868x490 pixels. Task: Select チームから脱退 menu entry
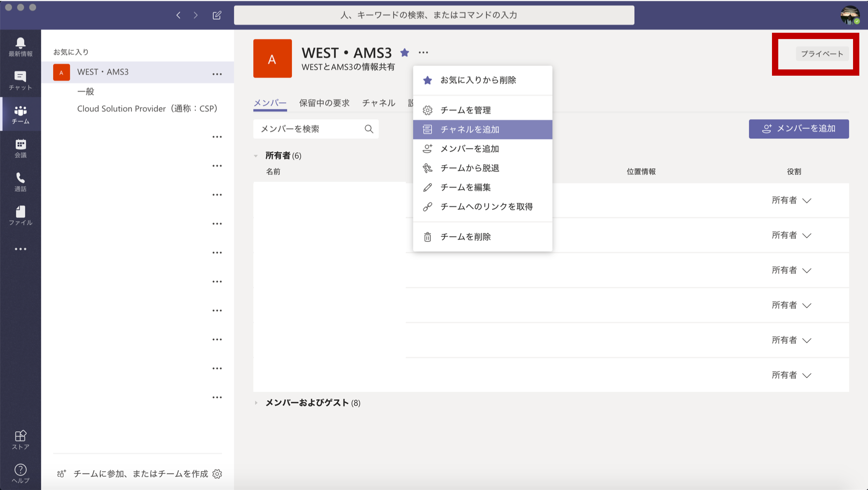[x=482, y=168]
